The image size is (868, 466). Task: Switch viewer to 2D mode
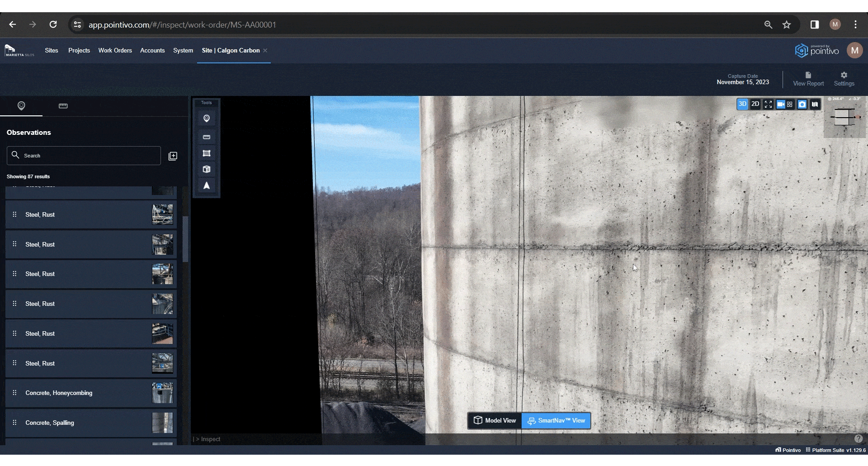coord(755,104)
